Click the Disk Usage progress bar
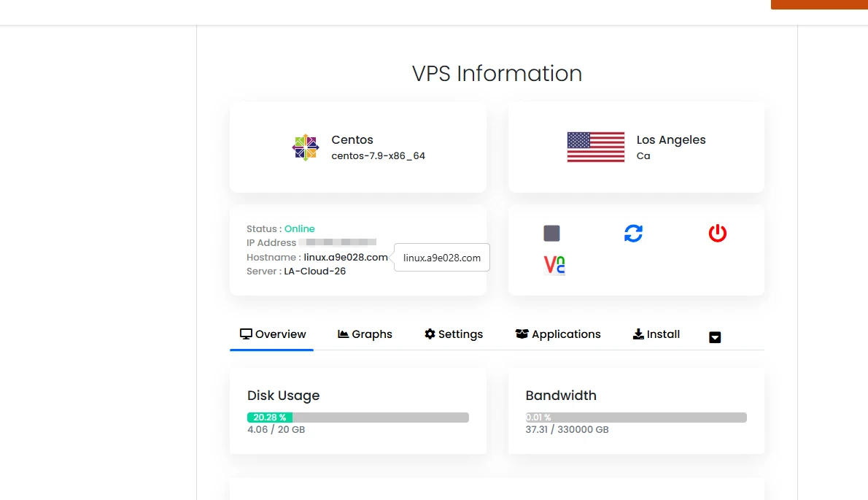This screenshot has height=500, width=868. [357, 418]
